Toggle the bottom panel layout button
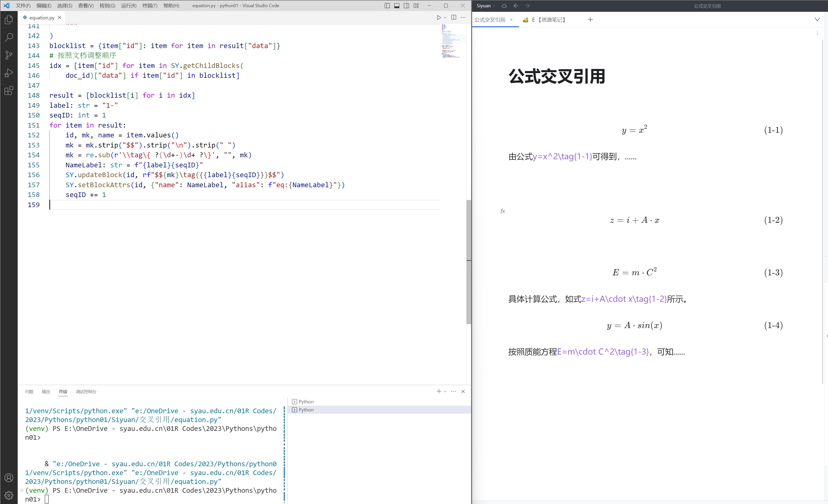Viewport: 828px width, 504px height. point(397,6)
